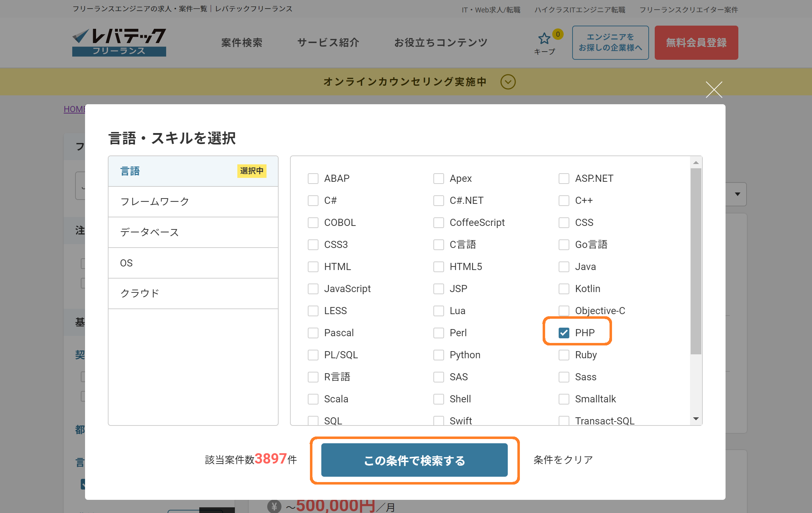
Task: Enable the JavaScript checkbox
Action: pyautogui.click(x=313, y=289)
